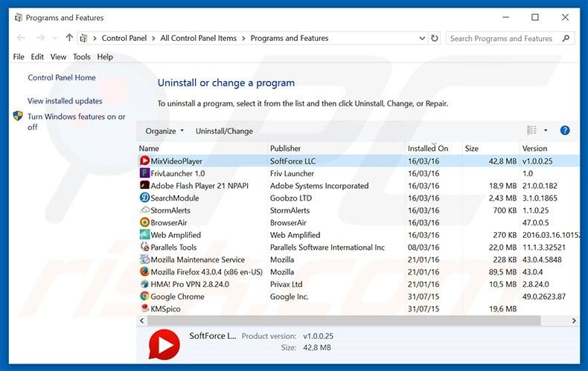Click Control Panel breadcrumb
Image resolution: width=588 pixels, height=371 pixels.
click(124, 38)
